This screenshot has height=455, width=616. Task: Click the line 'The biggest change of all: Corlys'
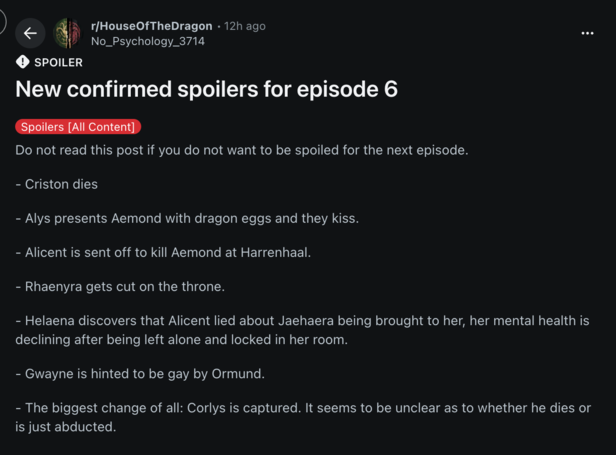(303, 408)
